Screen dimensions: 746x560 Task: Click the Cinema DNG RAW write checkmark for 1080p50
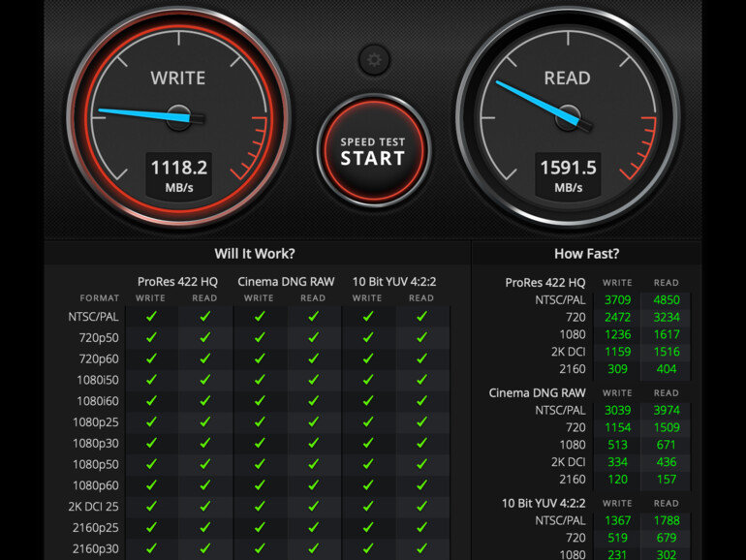coord(260,464)
